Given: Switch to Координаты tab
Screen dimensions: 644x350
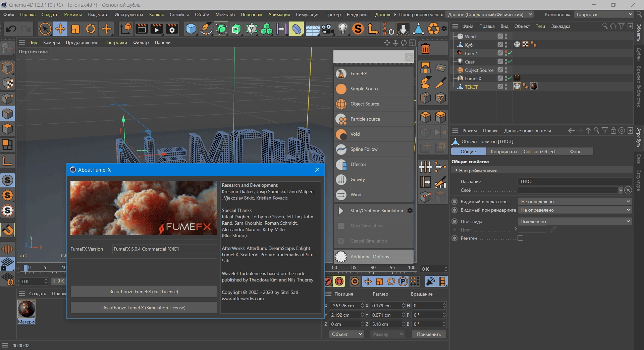Looking at the screenshot, I should (504, 151).
